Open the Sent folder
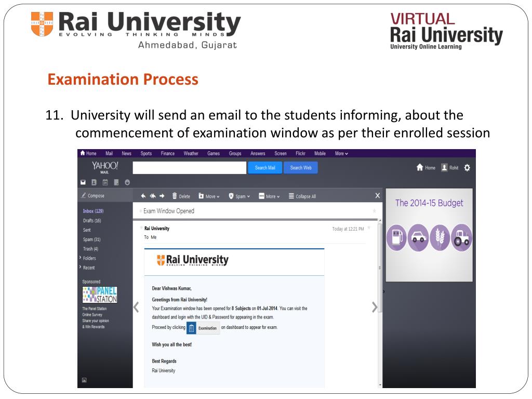 87,230
